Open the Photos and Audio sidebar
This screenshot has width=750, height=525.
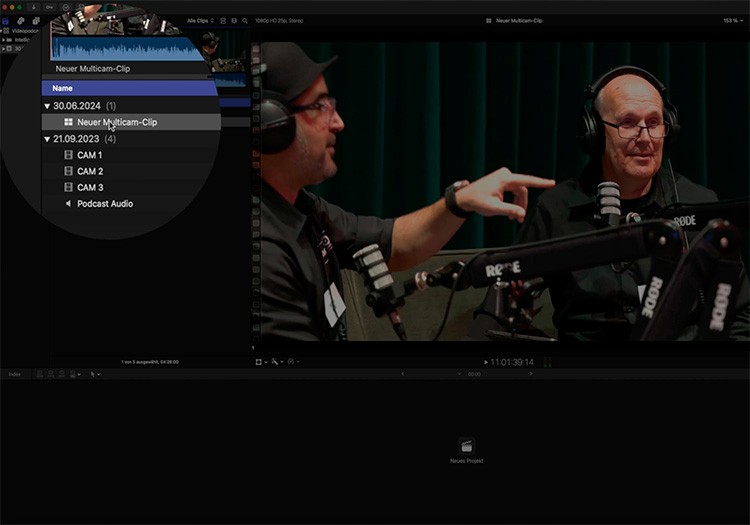click(21, 21)
